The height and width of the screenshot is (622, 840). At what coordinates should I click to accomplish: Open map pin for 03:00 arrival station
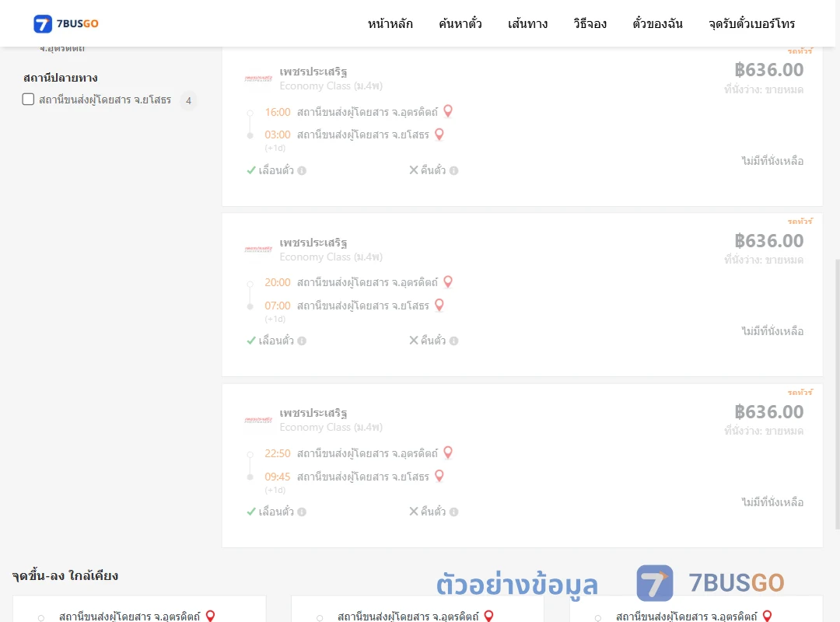pos(439,135)
